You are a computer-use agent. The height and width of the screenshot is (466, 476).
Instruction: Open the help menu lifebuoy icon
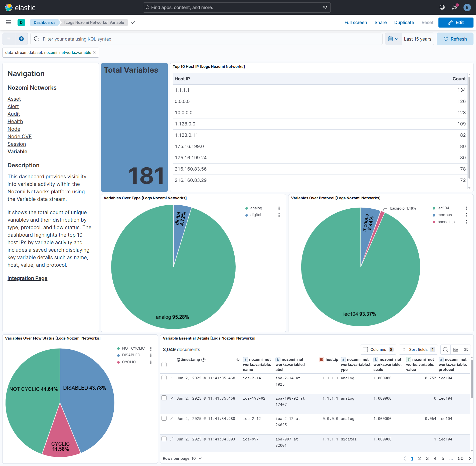coord(442,8)
